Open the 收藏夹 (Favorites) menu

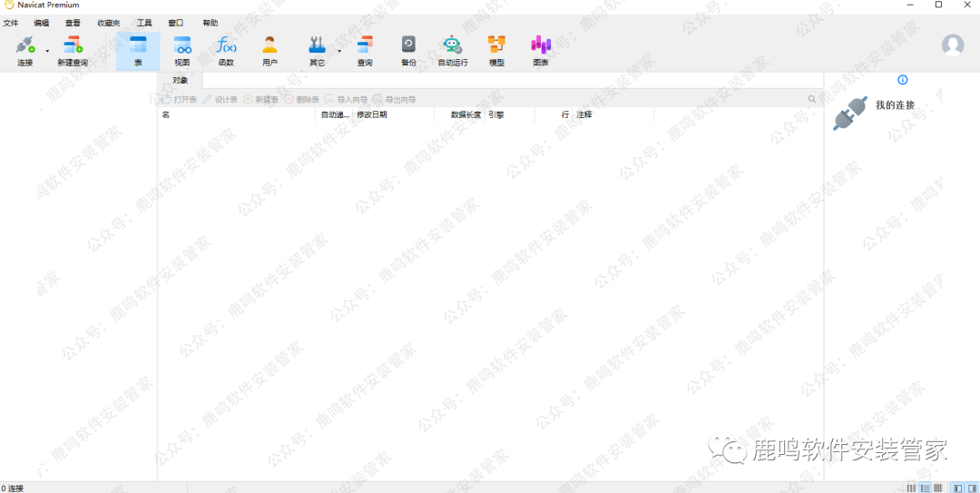pos(109,23)
